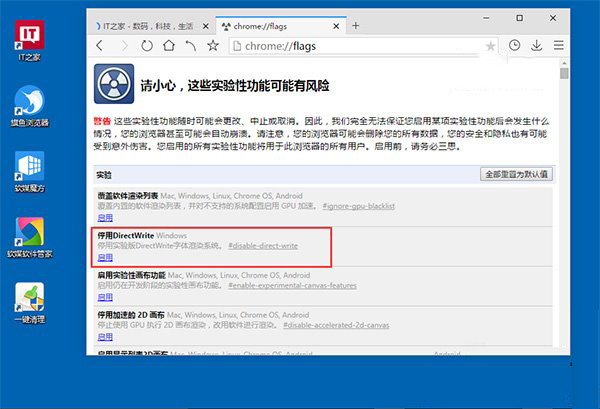This screenshot has width=600, height=409.
Task: Click the red 警告 label
Action: pos(102,121)
